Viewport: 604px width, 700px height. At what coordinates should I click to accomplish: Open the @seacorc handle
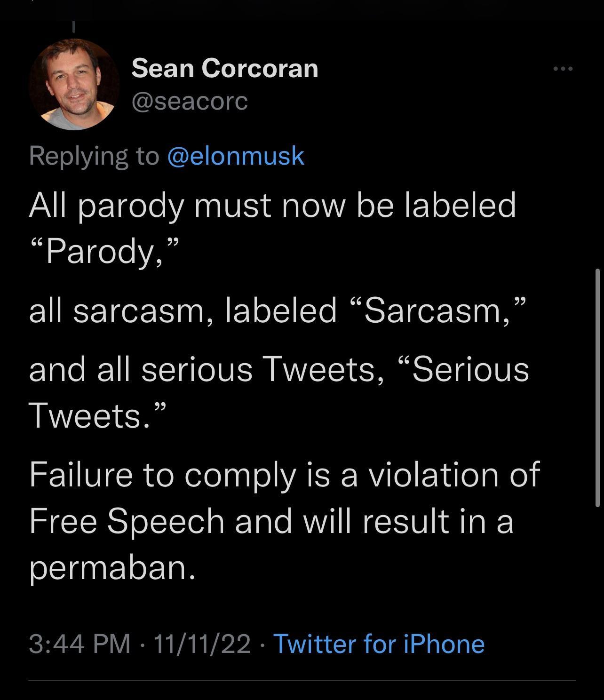(x=190, y=101)
